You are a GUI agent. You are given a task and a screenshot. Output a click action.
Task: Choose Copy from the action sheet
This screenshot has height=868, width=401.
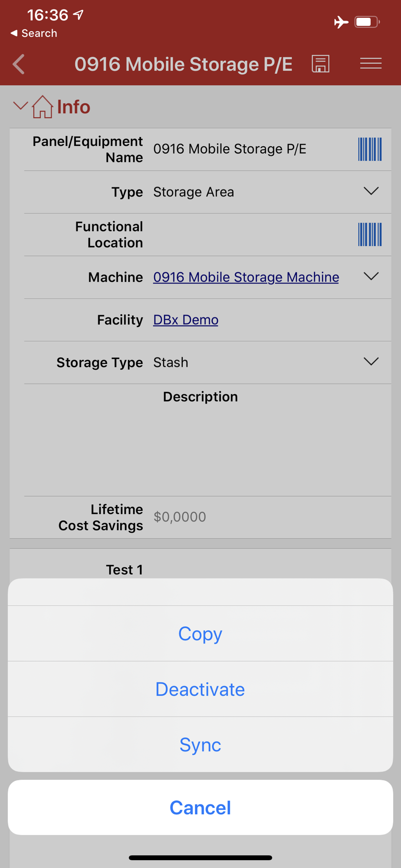click(x=200, y=634)
